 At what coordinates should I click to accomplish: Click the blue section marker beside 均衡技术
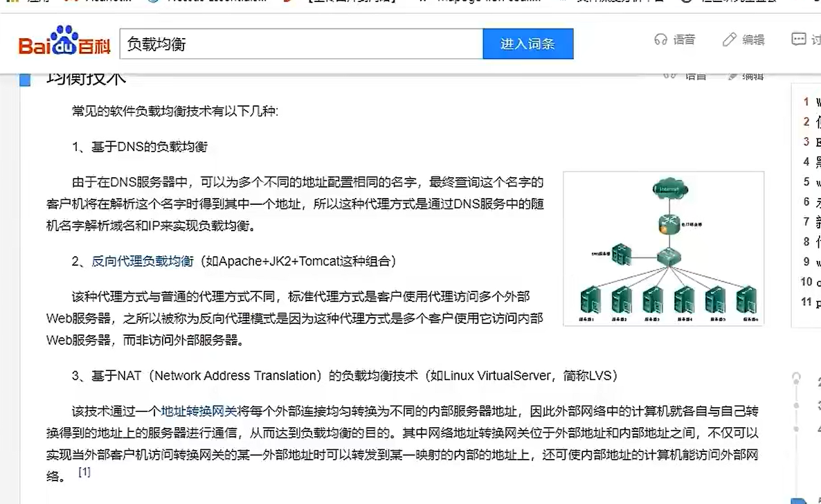pyautogui.click(x=26, y=80)
